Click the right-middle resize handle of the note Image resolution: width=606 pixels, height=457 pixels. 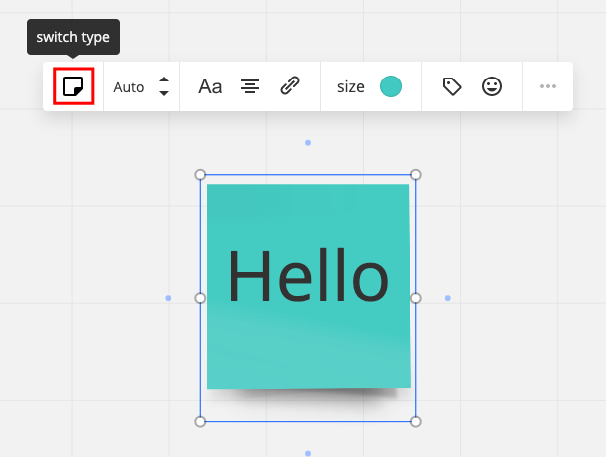[x=416, y=298]
